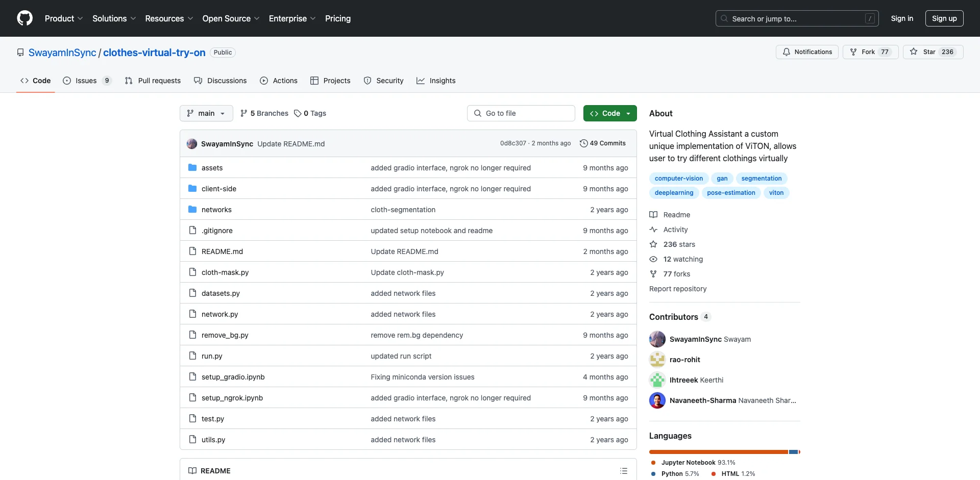View the 0 Tags link
The image size is (980, 480).
click(310, 113)
